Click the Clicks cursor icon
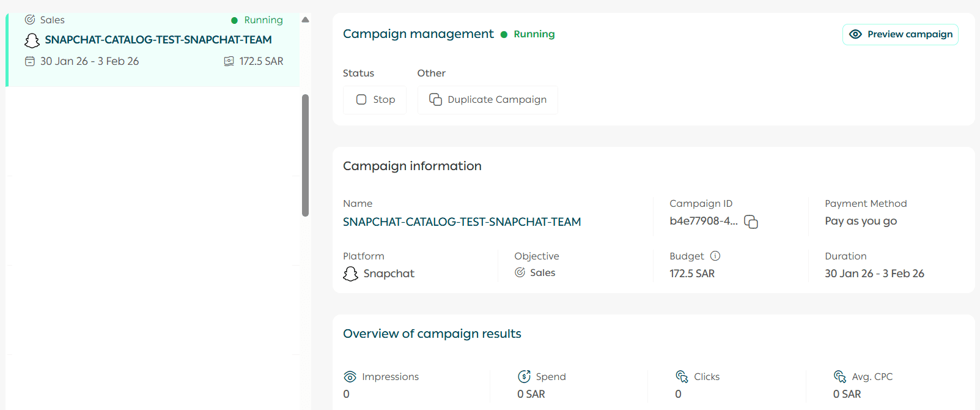Screen dimensions: 980x410 [x=682, y=376]
